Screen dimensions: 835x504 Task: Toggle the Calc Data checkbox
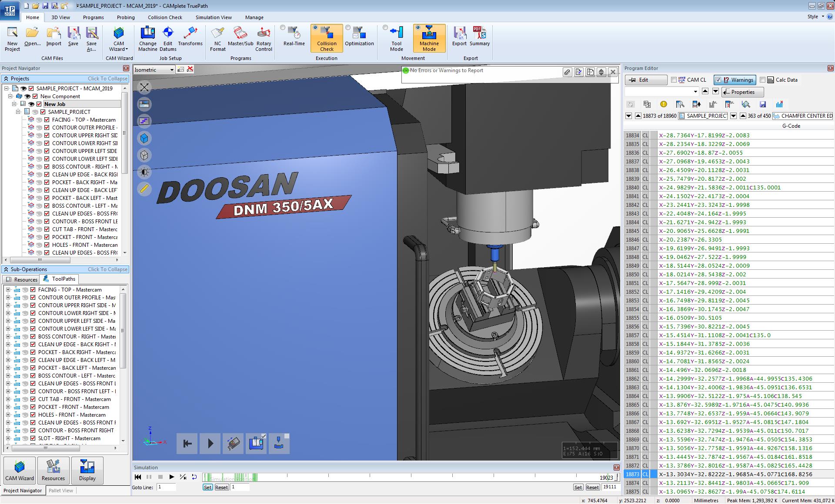(x=762, y=80)
